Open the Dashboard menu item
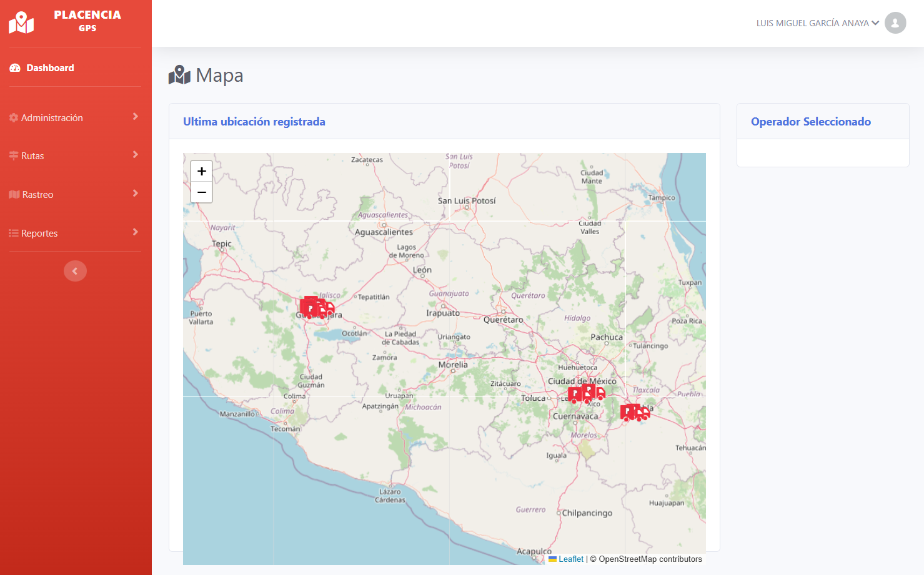The height and width of the screenshot is (575, 924). click(75, 67)
